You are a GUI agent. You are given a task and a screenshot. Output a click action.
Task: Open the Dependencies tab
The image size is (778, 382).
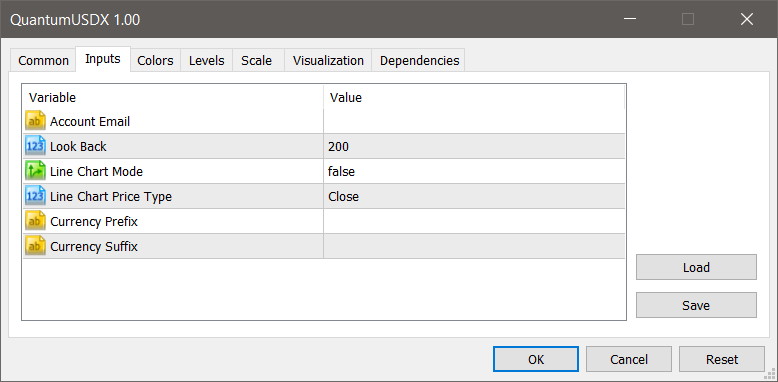pos(419,61)
